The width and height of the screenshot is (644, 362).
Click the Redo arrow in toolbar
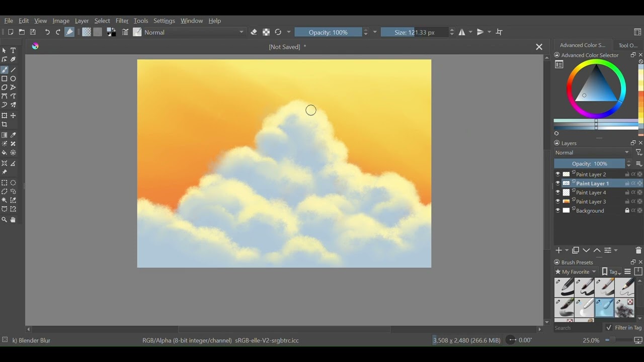(58, 32)
